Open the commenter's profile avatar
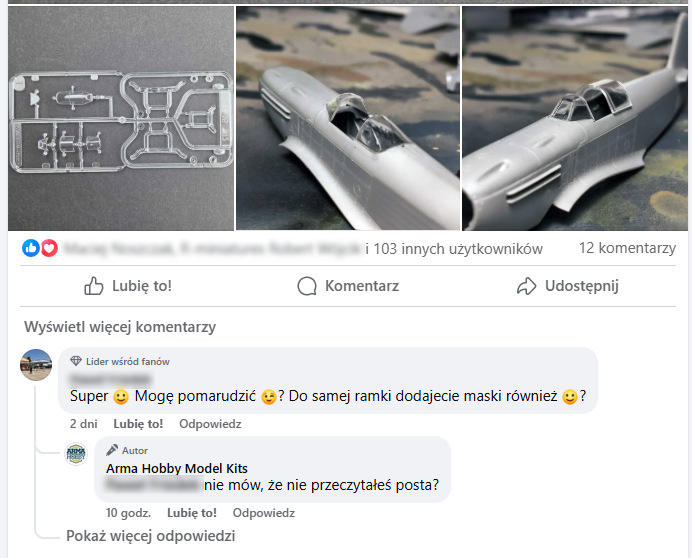 click(36, 365)
